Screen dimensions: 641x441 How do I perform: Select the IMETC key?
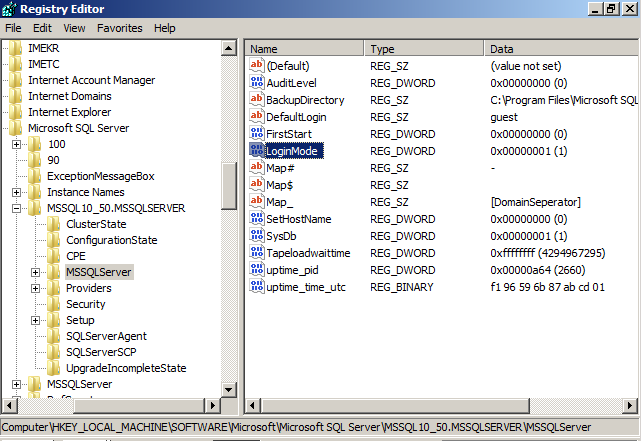point(43,64)
